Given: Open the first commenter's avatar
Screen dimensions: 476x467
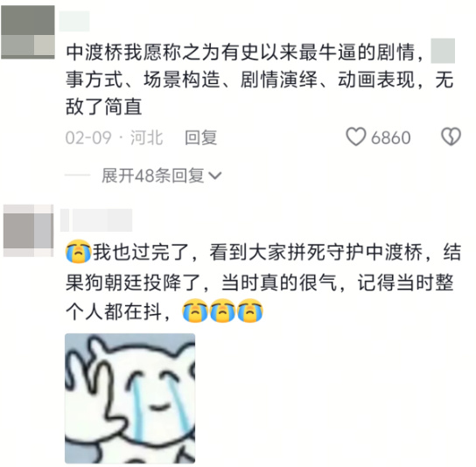Looking at the screenshot, I should (28, 32).
